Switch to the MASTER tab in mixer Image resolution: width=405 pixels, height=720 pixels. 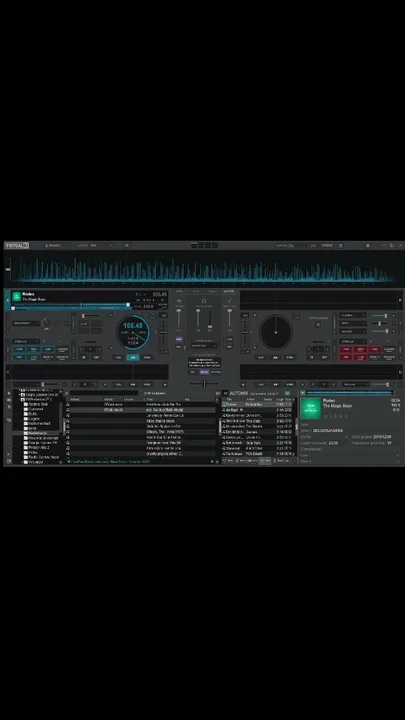[x=228, y=291]
